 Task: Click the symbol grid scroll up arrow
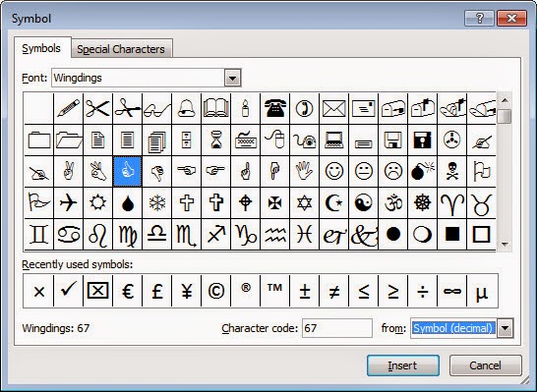(x=505, y=100)
